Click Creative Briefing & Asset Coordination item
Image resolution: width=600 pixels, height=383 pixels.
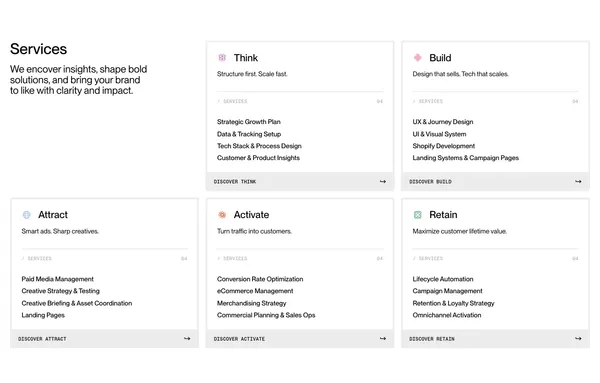point(77,303)
